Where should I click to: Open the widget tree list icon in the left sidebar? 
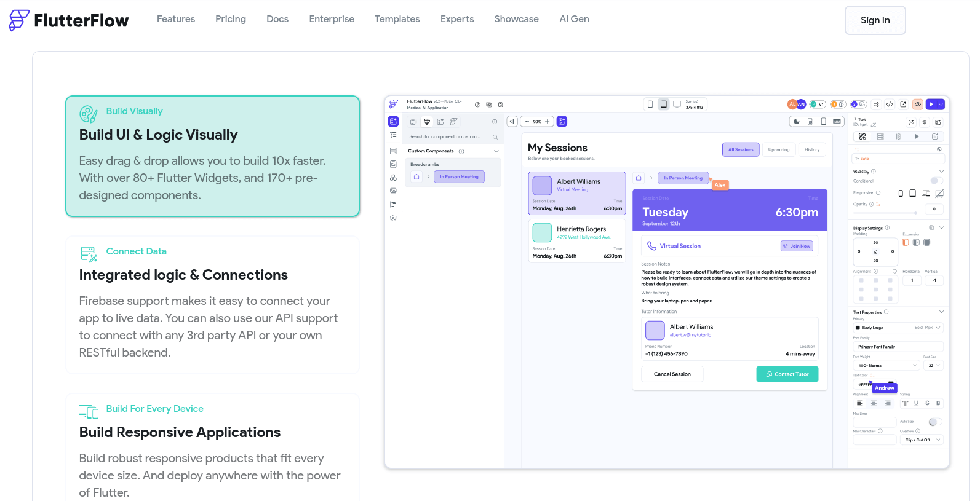tap(393, 135)
